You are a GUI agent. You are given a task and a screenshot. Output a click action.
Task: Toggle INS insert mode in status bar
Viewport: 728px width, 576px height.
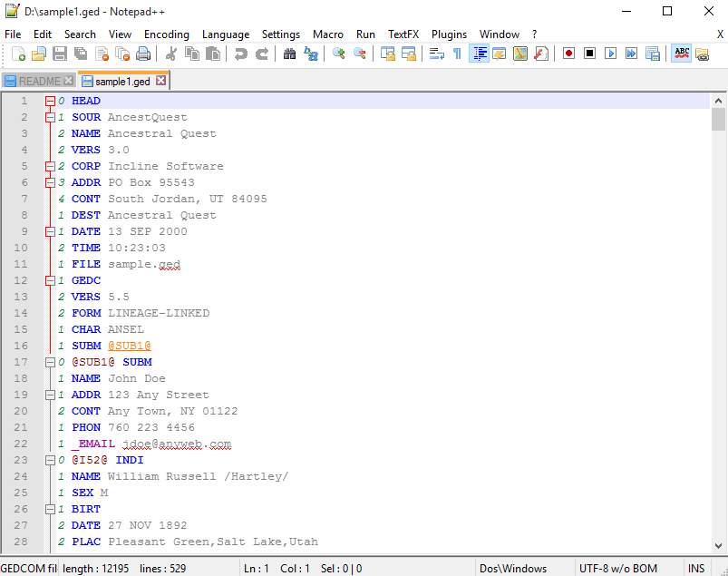click(x=696, y=569)
